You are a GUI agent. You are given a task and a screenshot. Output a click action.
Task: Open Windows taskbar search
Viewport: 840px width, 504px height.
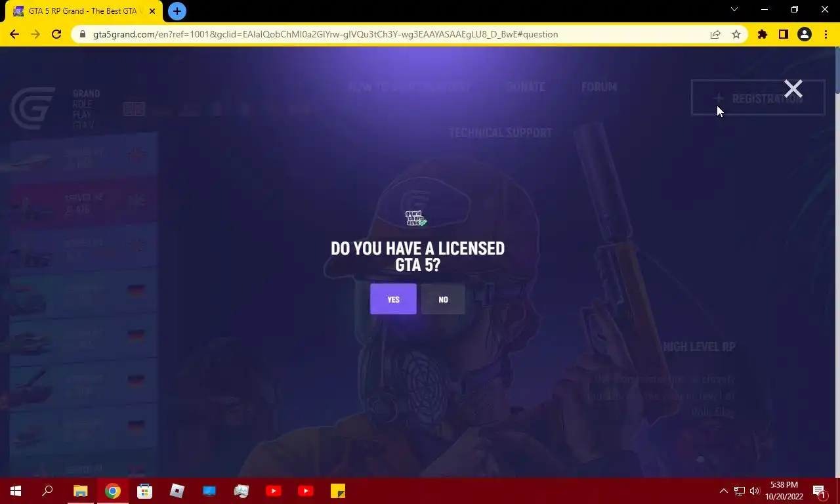[x=47, y=491]
